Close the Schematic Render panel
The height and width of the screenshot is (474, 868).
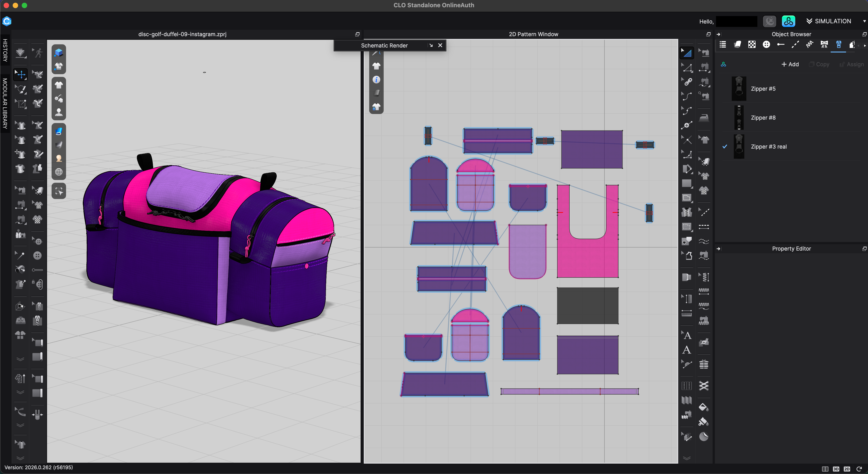[440, 45]
